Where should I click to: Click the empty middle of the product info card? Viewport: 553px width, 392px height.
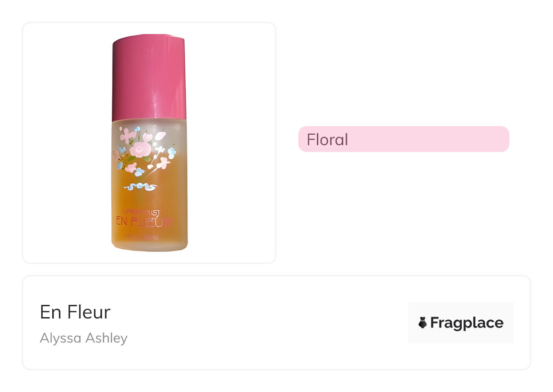pyautogui.click(x=263, y=323)
